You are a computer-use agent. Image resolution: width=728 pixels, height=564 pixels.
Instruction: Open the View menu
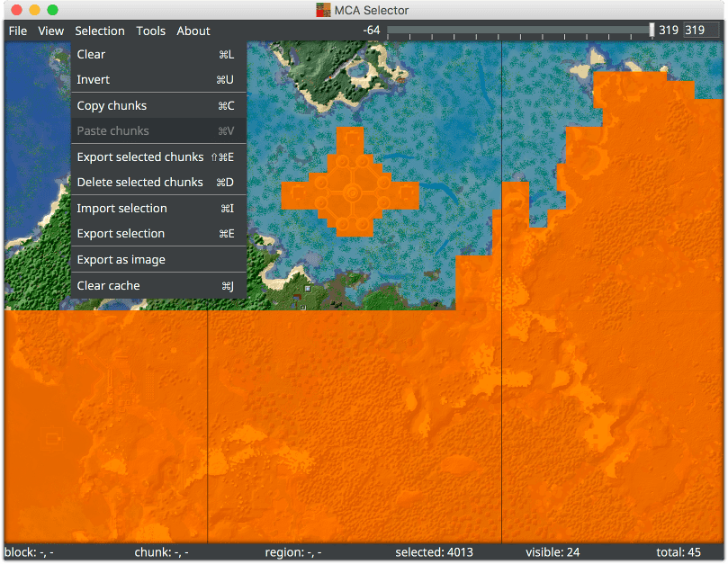pyautogui.click(x=50, y=31)
